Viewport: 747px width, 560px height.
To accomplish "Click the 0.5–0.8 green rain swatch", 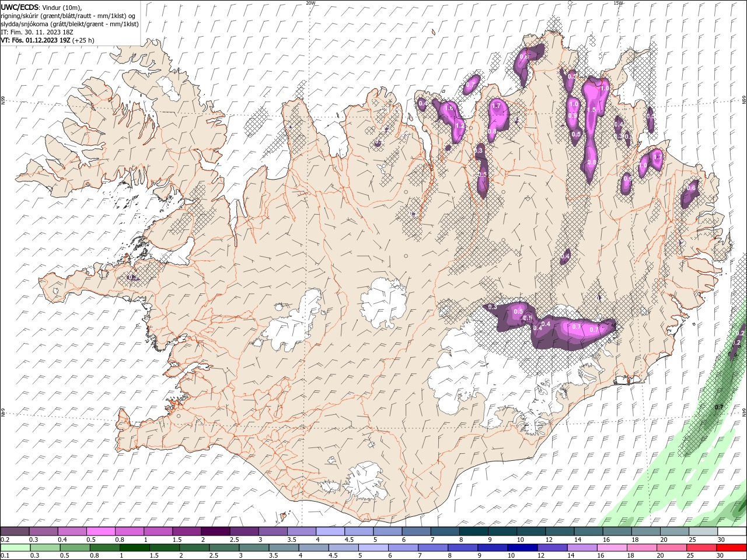I will [75, 548].
